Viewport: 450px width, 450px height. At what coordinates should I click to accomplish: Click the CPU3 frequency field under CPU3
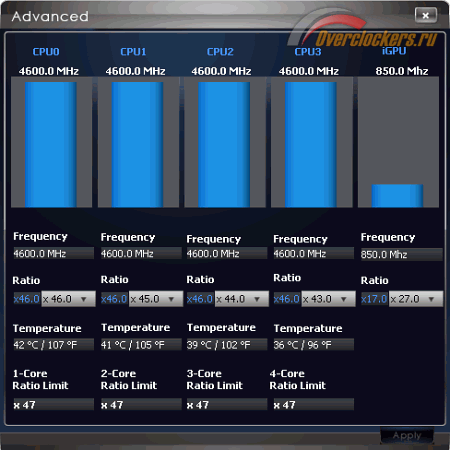click(314, 253)
